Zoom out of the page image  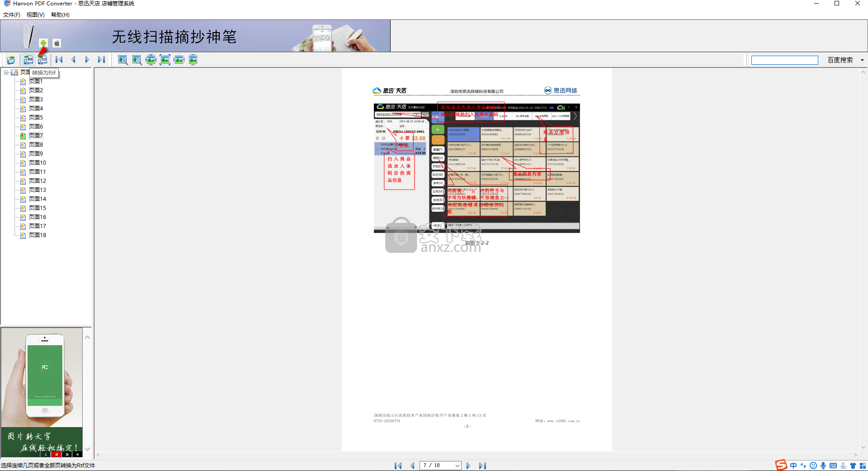137,60
